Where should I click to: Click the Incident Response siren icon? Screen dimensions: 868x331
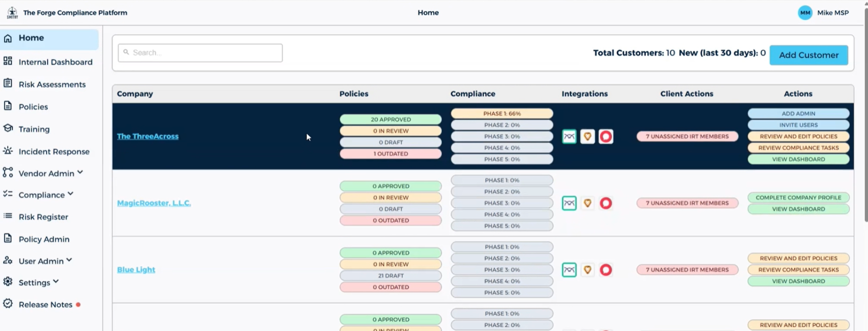[x=8, y=151]
